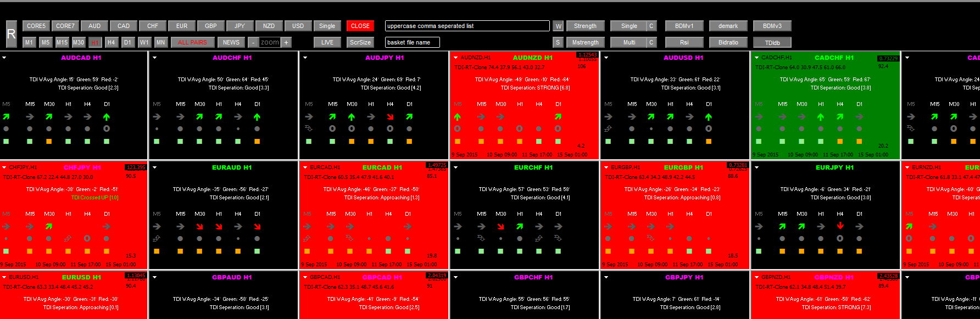
Task: Select the TDIdb indicator button
Action: click(x=772, y=43)
